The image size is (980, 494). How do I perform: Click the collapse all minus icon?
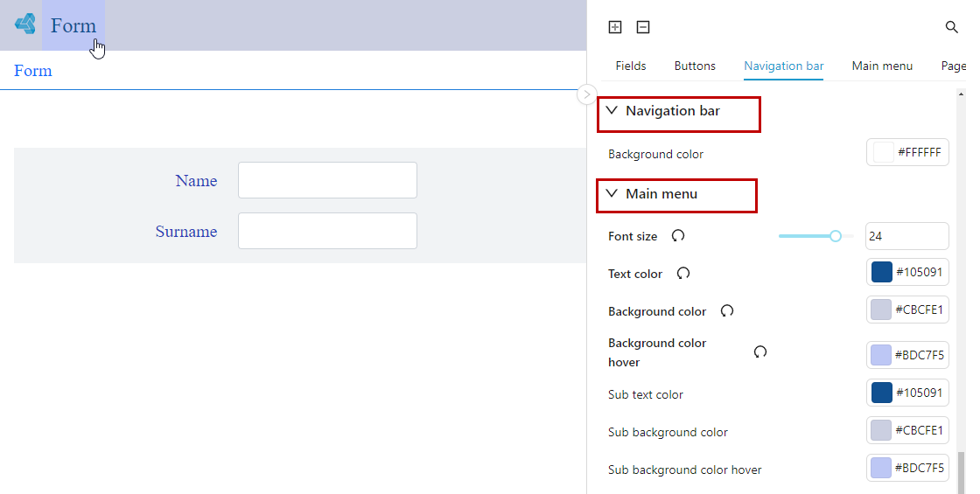pos(643,27)
